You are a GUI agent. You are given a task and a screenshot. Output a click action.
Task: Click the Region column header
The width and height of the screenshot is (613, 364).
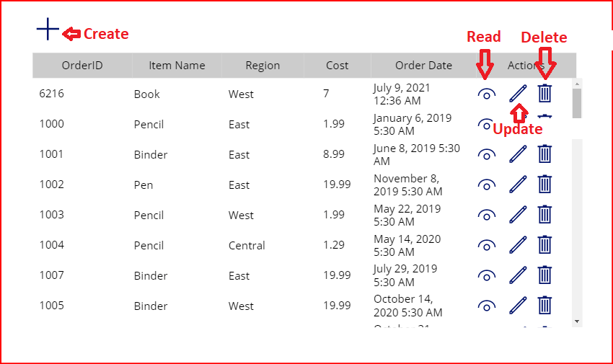263,66
